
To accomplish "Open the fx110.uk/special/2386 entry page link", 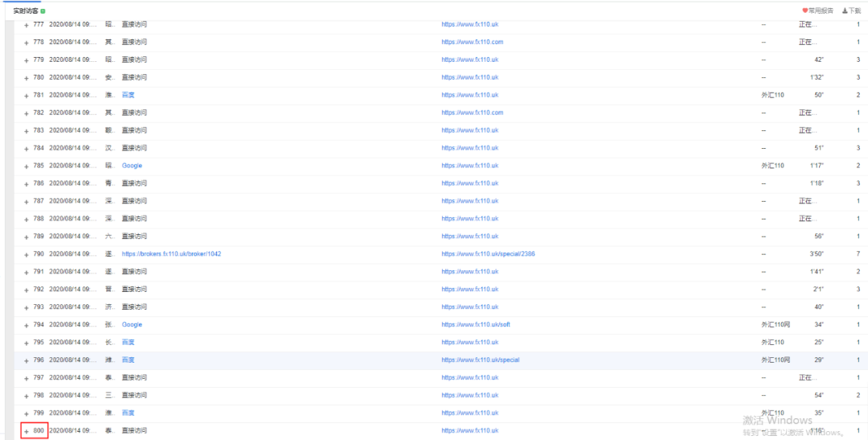I will (488, 254).
